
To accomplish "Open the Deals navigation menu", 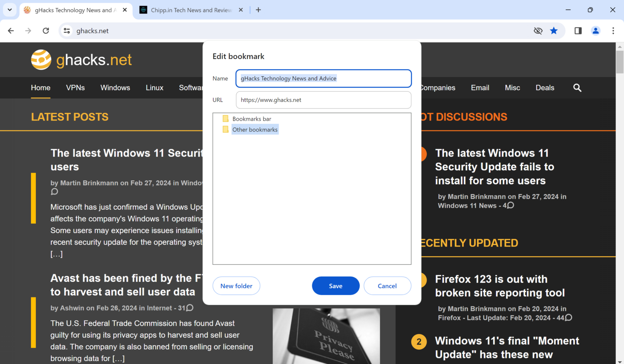I will [x=545, y=88].
